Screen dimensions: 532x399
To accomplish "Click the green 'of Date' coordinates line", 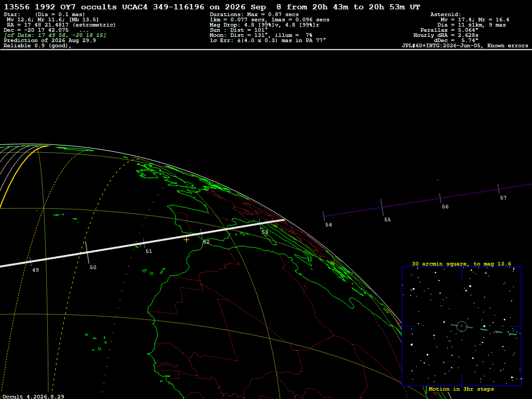I will [x=55, y=35].
